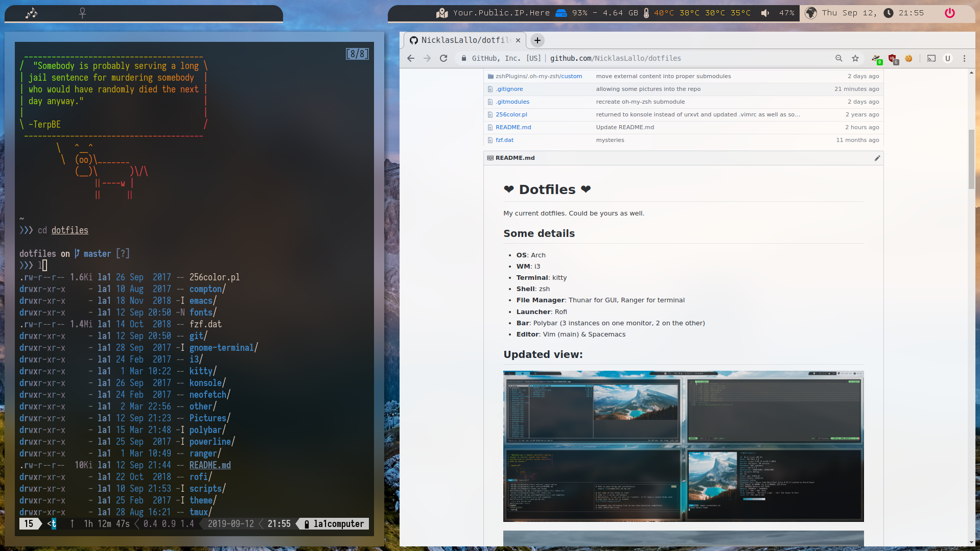Screen dimensions: 980x551
Task: Click 'Pictures/' directory in terminal listing
Action: click(210, 418)
